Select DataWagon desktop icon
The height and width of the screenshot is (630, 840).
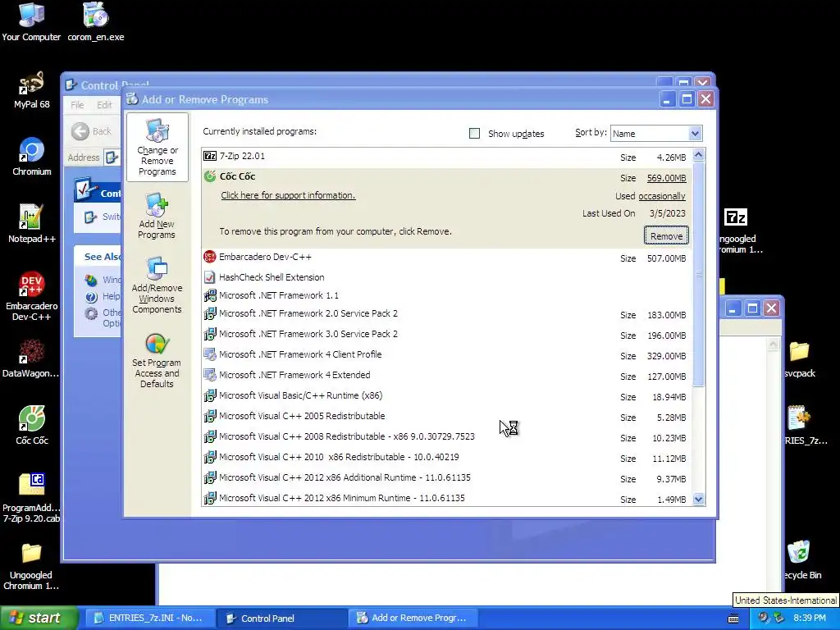coord(30,358)
